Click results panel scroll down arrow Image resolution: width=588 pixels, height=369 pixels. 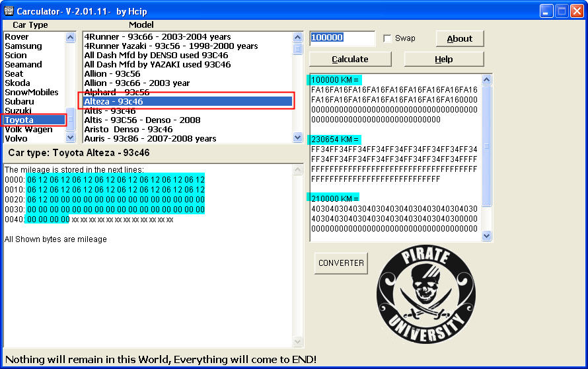(486, 235)
